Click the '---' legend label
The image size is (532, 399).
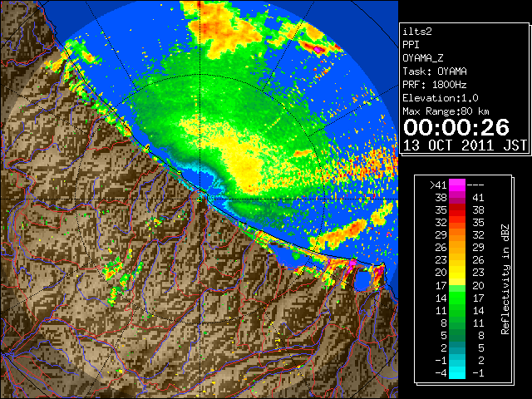pyautogui.click(x=475, y=185)
